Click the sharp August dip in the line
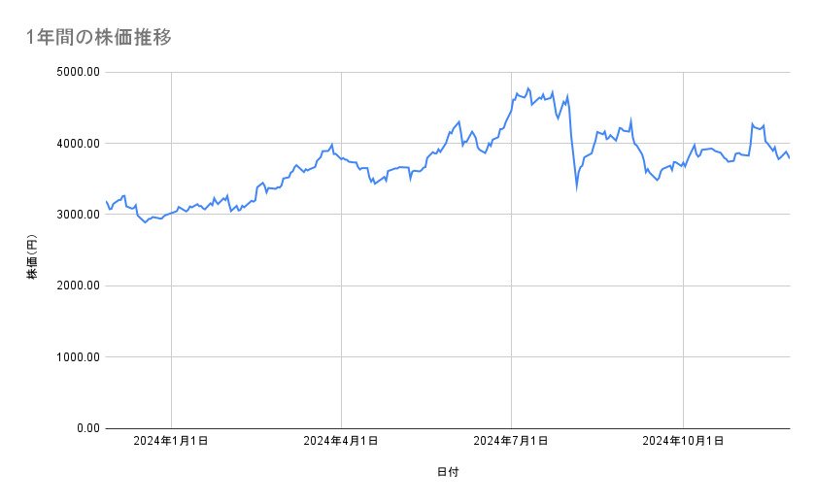This screenshot has width=815, height=504. [x=577, y=188]
